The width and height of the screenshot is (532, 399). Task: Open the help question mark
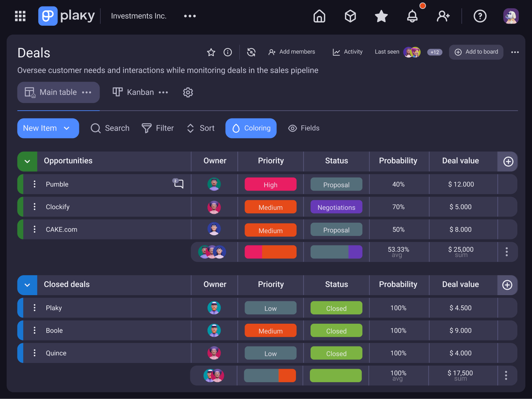pyautogui.click(x=480, y=16)
